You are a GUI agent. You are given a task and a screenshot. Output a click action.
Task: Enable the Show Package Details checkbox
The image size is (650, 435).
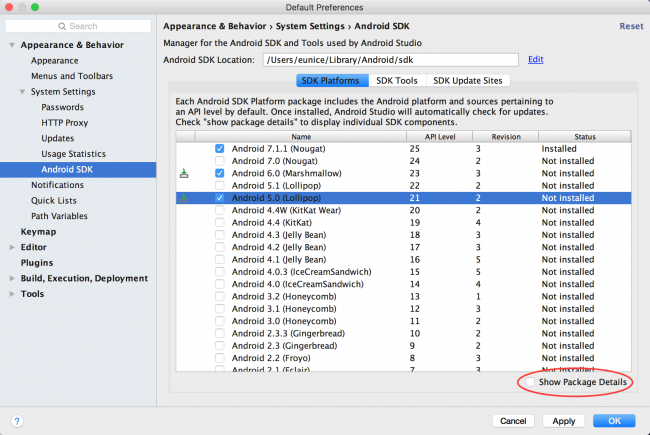[x=530, y=382]
